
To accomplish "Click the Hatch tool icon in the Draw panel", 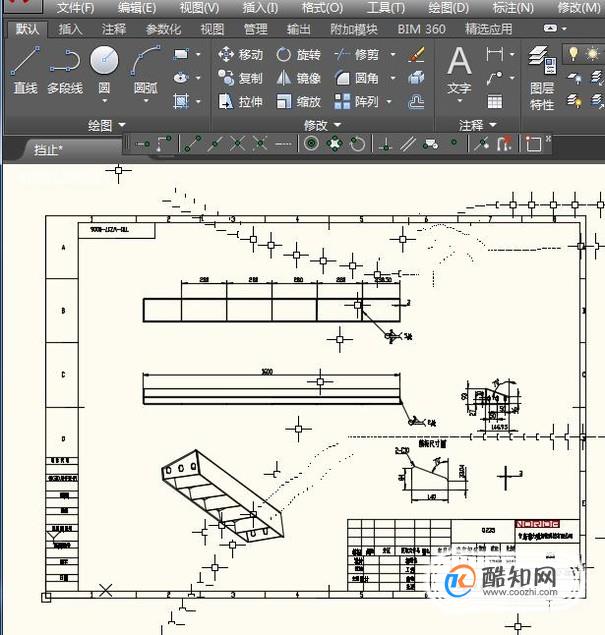I will [x=181, y=101].
